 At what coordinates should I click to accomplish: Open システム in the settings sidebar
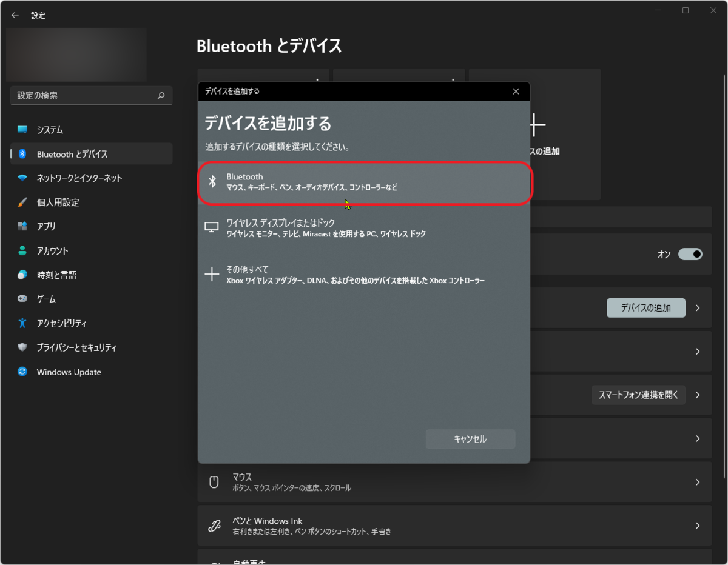tap(91, 130)
